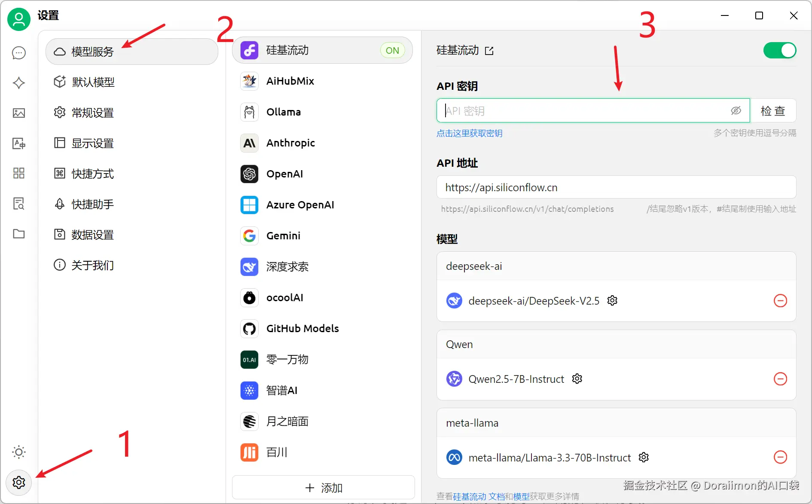The image size is (812, 504).
Task: Open 显示设置 settings section
Action: [132, 143]
